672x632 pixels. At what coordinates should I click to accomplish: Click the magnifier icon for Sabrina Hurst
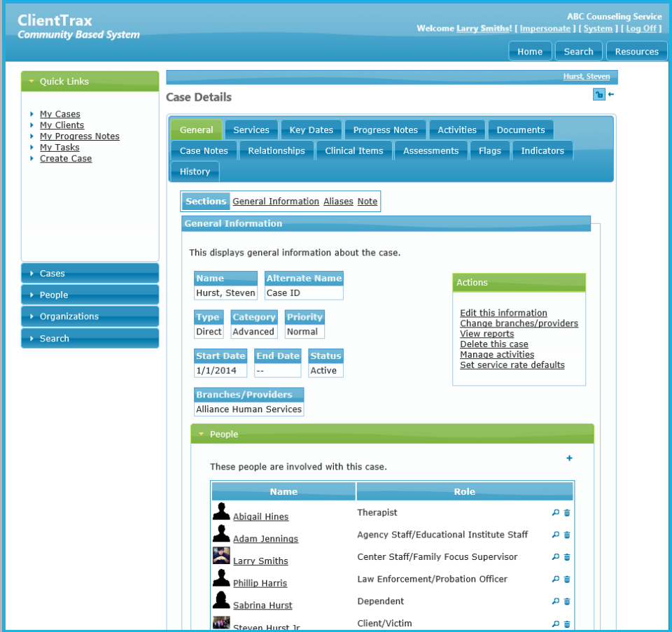[557, 601]
